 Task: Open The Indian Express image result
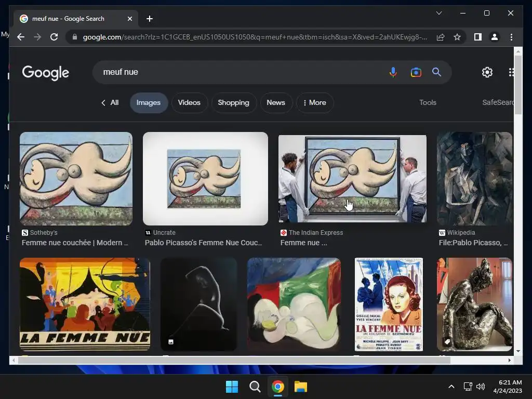pyautogui.click(x=352, y=179)
